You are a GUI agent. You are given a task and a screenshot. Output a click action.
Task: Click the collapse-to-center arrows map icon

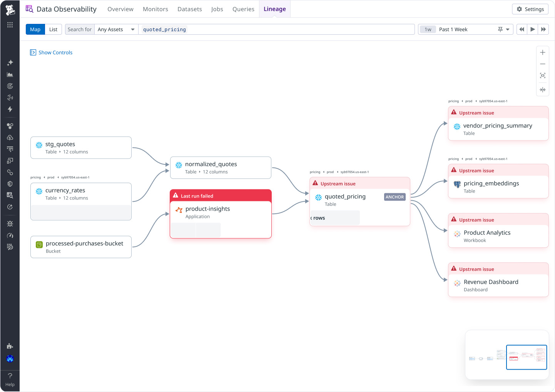543,90
